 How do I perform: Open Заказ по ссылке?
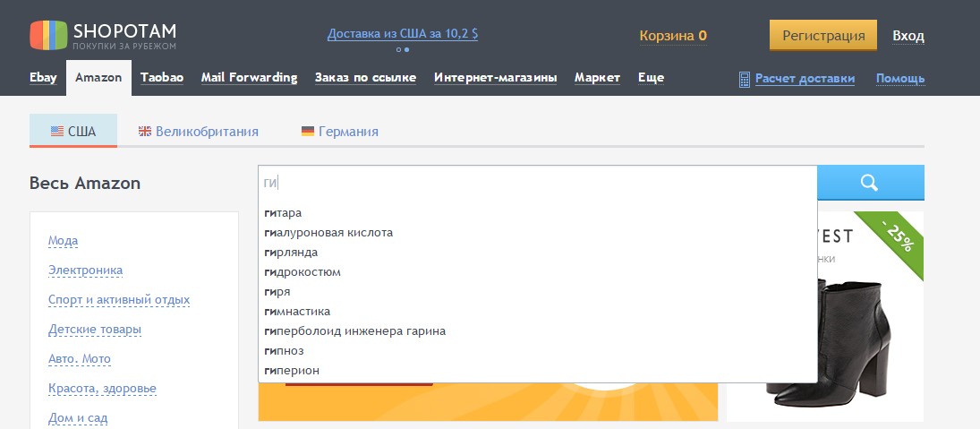click(x=366, y=78)
